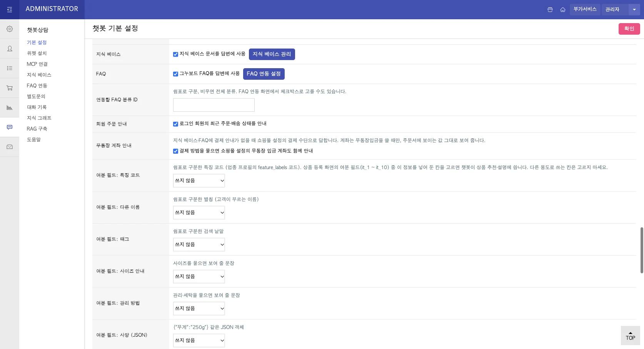Open the settings gear icon in sidebar
This screenshot has width=644, height=349.
coord(10,29)
